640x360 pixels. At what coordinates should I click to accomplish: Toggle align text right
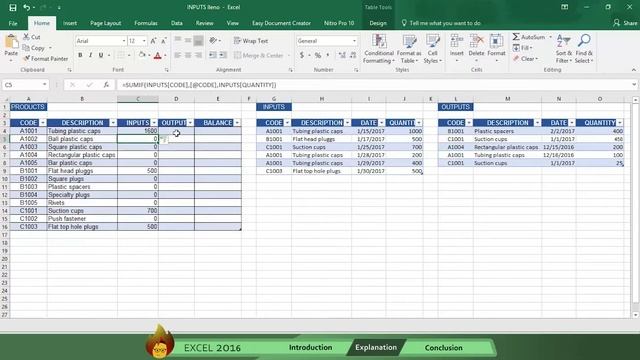(x=198, y=55)
